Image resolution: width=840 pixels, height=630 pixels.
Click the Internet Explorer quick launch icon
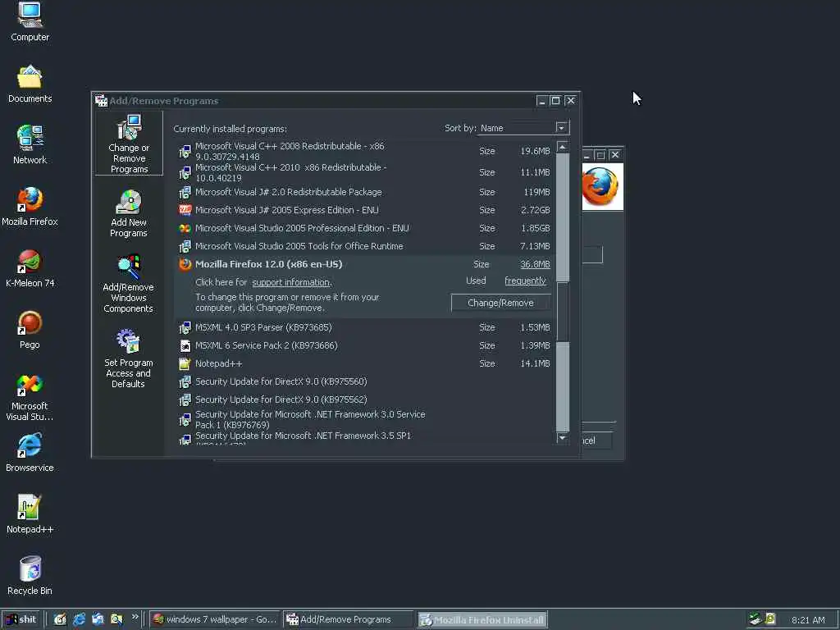point(80,619)
